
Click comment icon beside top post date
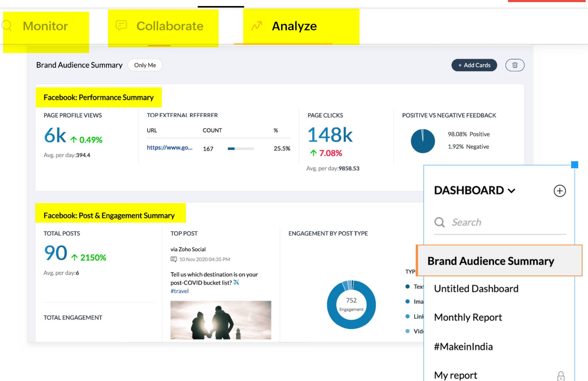[173, 259]
